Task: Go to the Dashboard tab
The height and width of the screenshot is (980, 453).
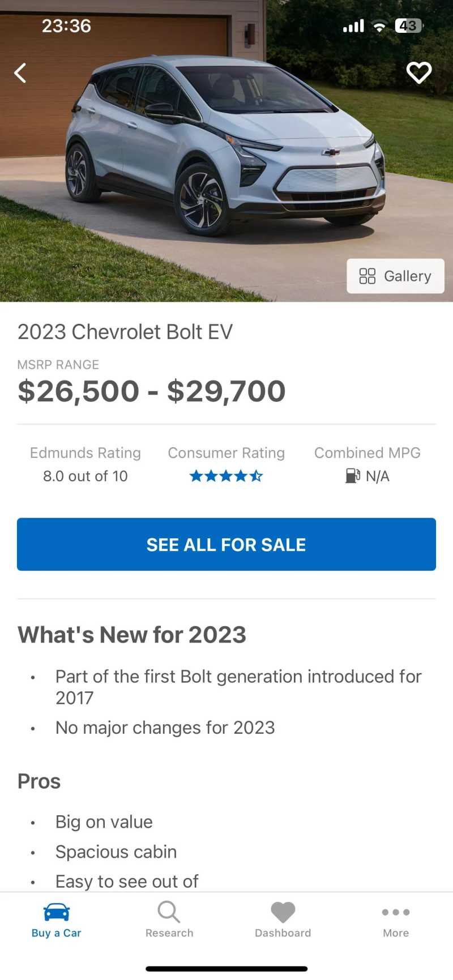Action: point(283,920)
